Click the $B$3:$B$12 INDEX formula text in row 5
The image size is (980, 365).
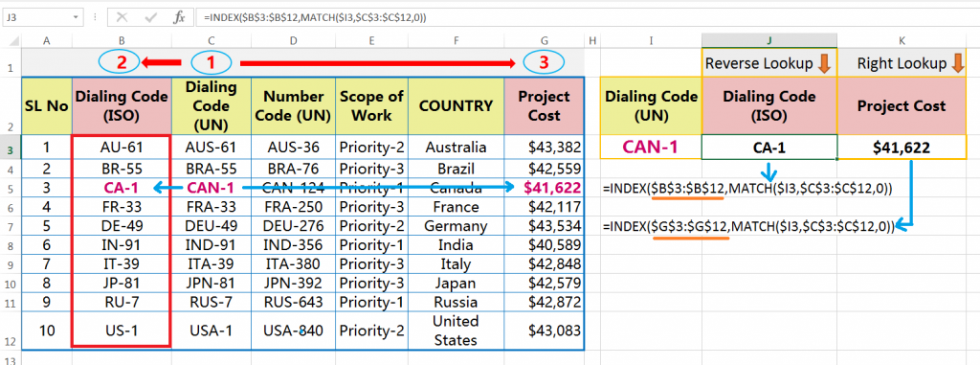tap(746, 188)
